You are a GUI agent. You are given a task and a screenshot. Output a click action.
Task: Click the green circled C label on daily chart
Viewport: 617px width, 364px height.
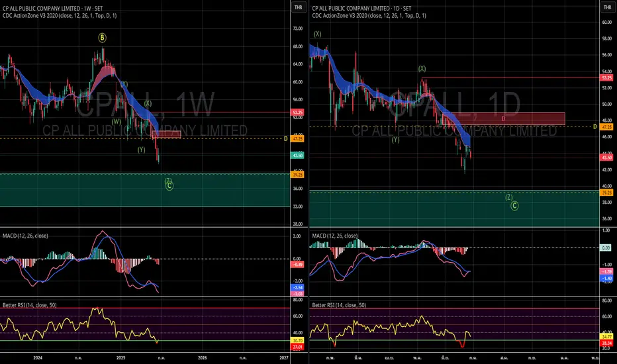[x=514, y=205]
